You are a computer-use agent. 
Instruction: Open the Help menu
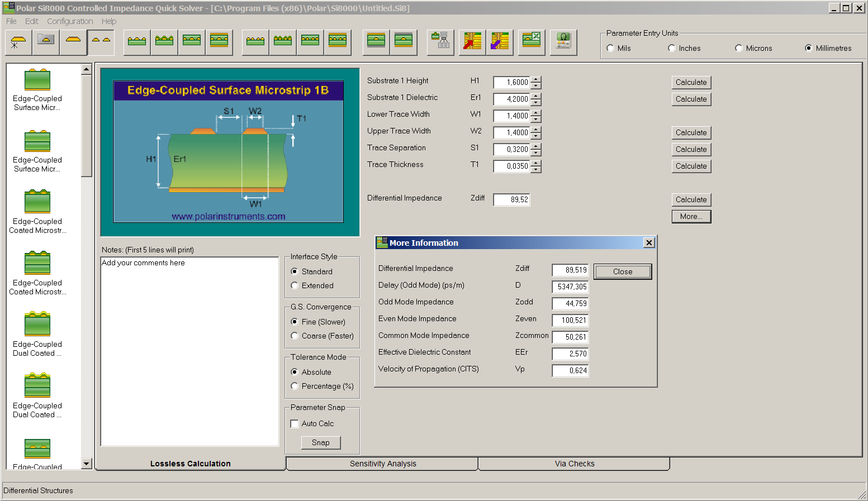coord(109,21)
